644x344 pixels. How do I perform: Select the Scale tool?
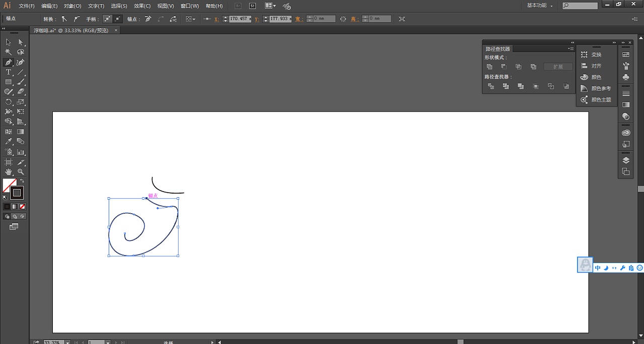(x=21, y=102)
